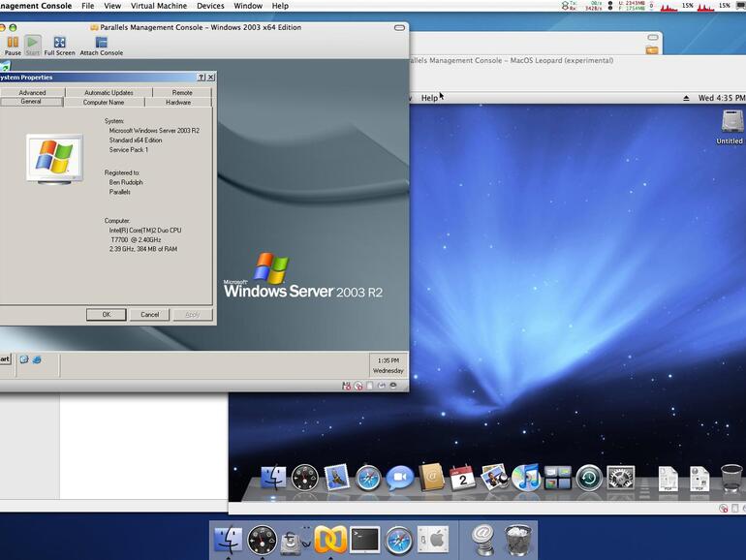Click OK in System Properties

tap(106, 314)
